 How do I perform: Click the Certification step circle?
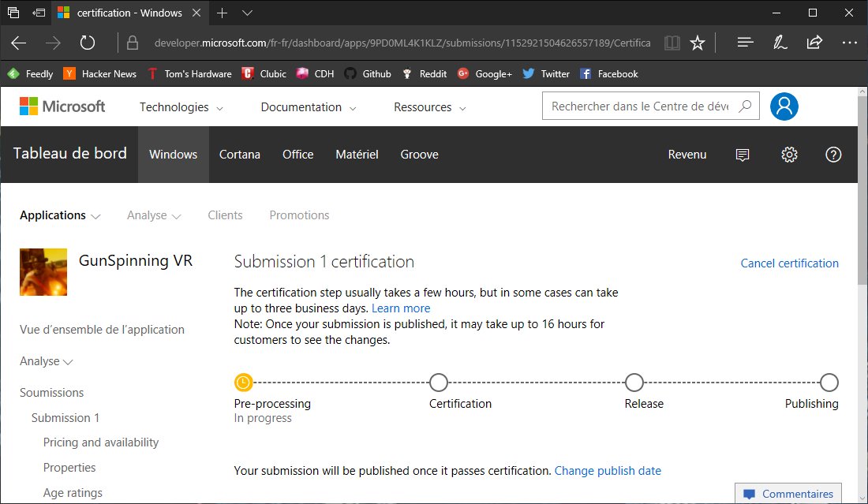pos(439,382)
